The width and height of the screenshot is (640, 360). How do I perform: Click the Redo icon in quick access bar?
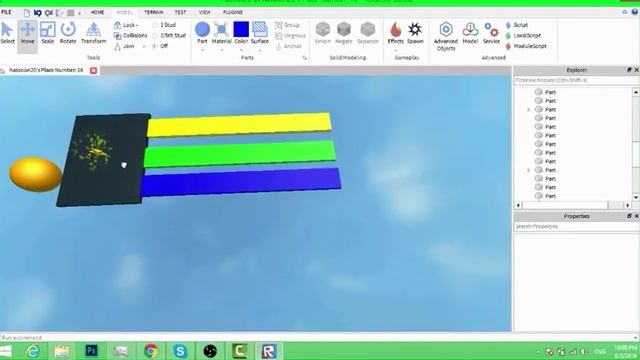(49, 13)
